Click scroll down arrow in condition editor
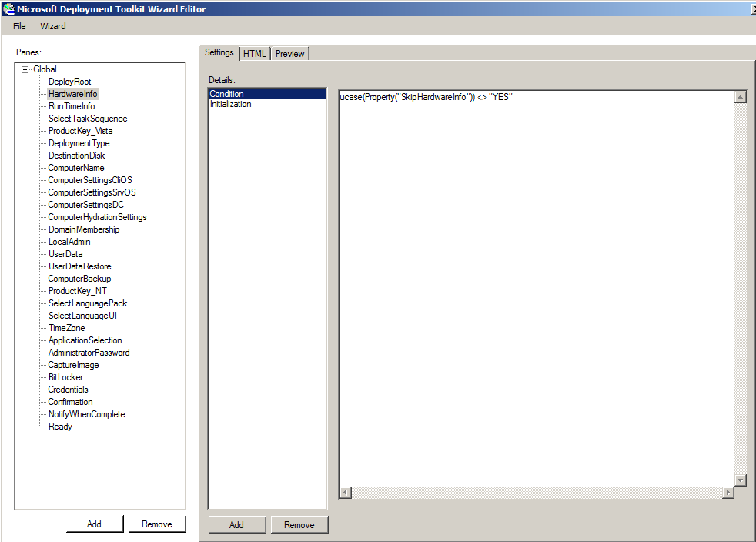Viewport: 756px width, 542px height. coord(741,480)
